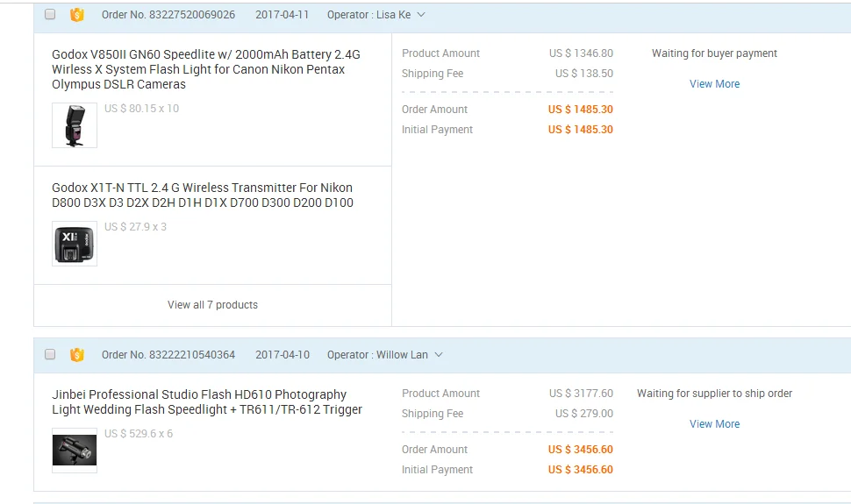Click Waiting for supplier to ship order status
This screenshot has height=504, width=851.
714,394
